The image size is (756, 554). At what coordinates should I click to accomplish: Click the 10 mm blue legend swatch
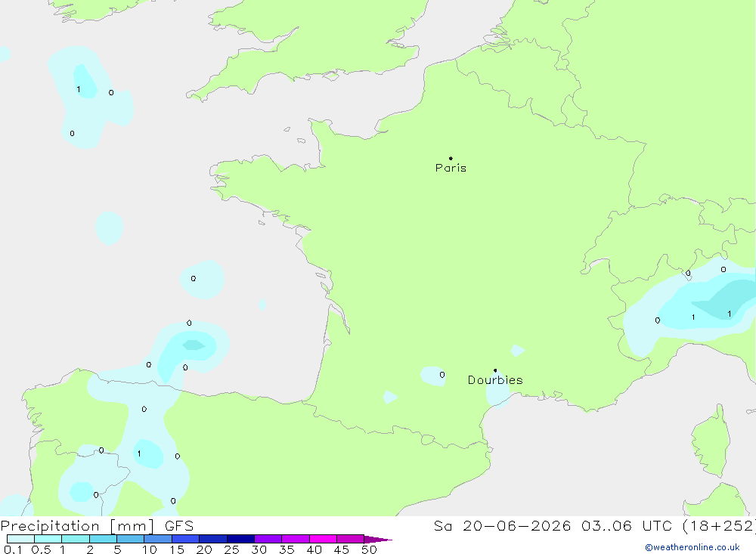click(158, 539)
